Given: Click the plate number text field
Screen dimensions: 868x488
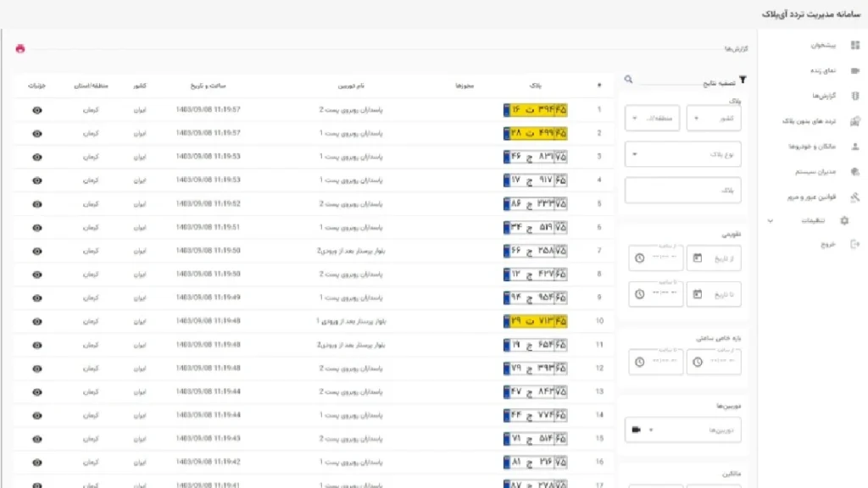Looking at the screenshot, I should click(683, 191).
